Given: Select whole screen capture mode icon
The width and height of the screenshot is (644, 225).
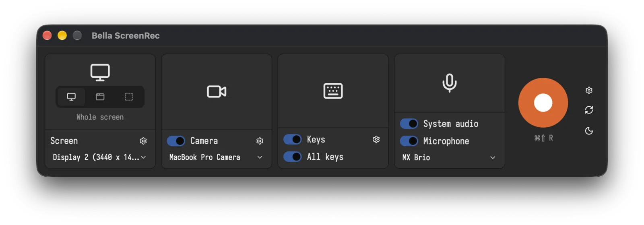Looking at the screenshot, I should (x=71, y=97).
